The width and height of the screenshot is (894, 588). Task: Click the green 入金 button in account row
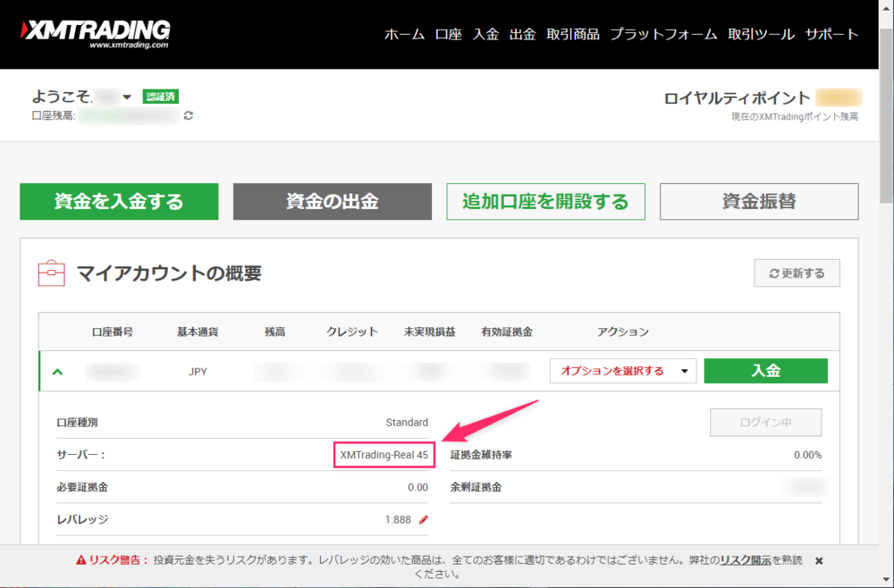[x=766, y=371]
